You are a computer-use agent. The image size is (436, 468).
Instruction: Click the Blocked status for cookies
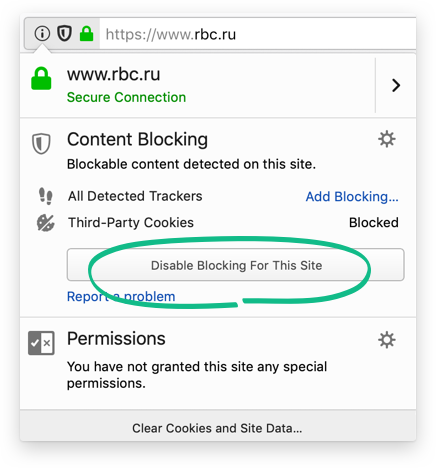374,223
